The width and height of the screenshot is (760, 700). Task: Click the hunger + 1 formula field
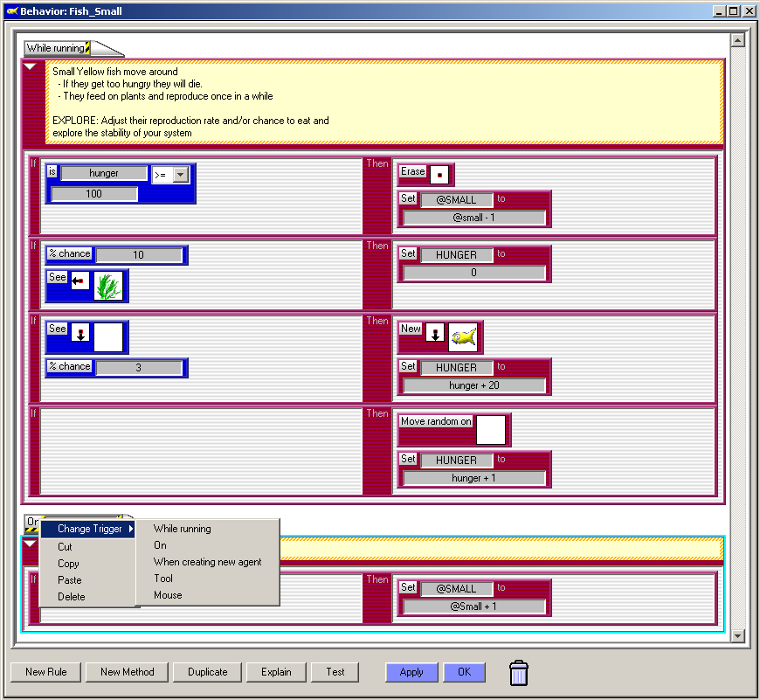[473, 478]
